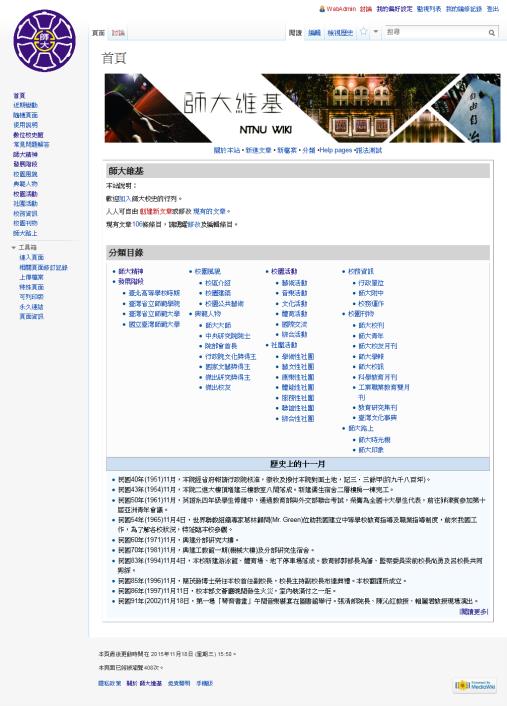This screenshot has width=507, height=706.
Task: Click the 閱讀更多 read more link
Action: pos(474,611)
